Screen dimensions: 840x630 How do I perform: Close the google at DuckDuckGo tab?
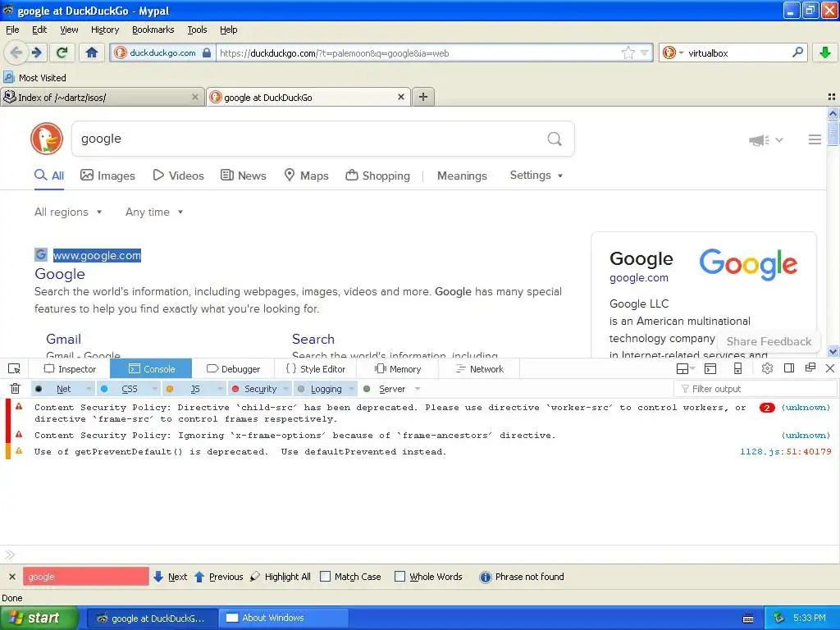[x=400, y=97]
